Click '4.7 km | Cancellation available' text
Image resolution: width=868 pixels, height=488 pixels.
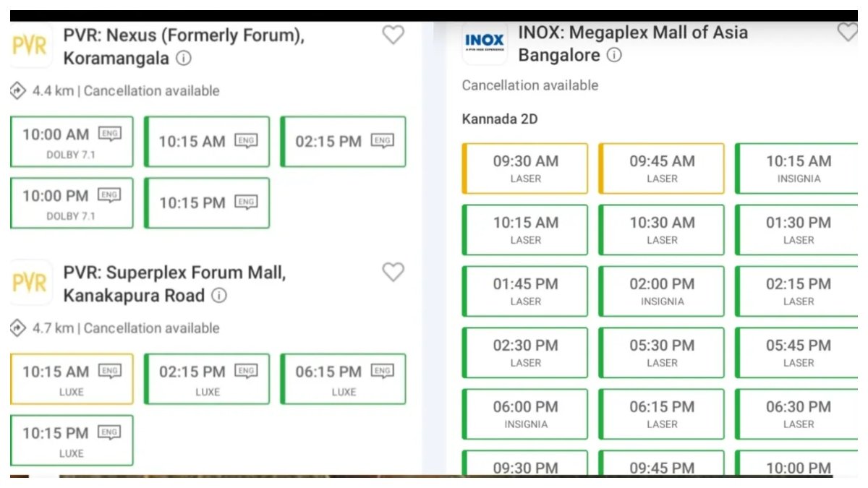(126, 328)
